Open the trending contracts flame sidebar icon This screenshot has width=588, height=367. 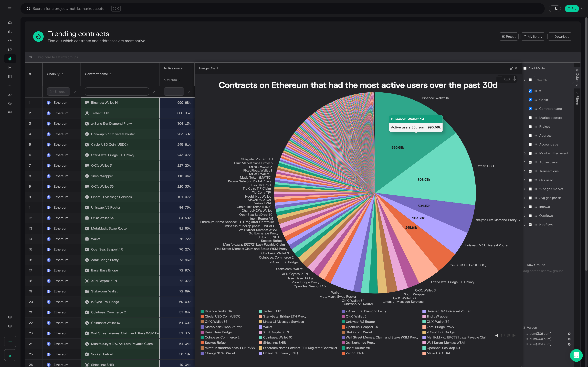click(x=10, y=58)
